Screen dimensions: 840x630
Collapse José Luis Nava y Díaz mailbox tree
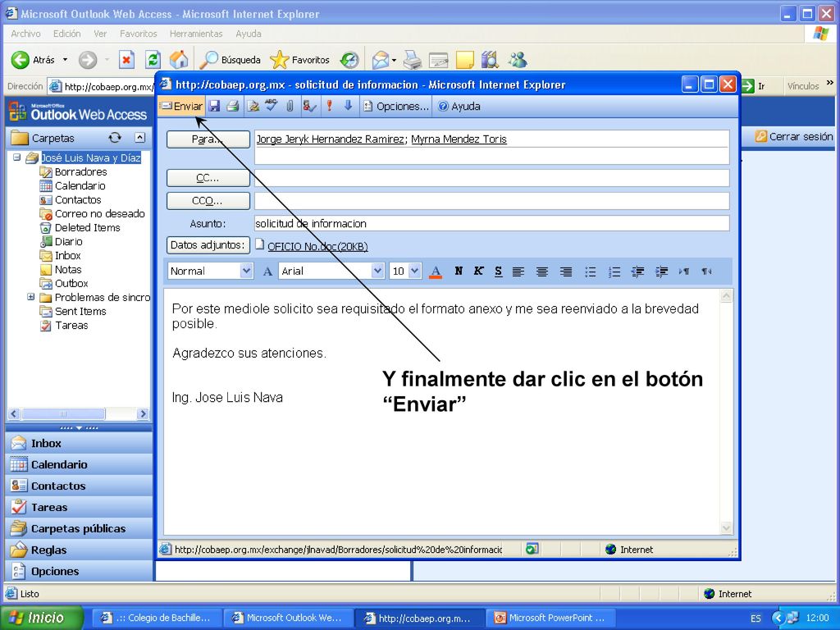tap(16, 157)
